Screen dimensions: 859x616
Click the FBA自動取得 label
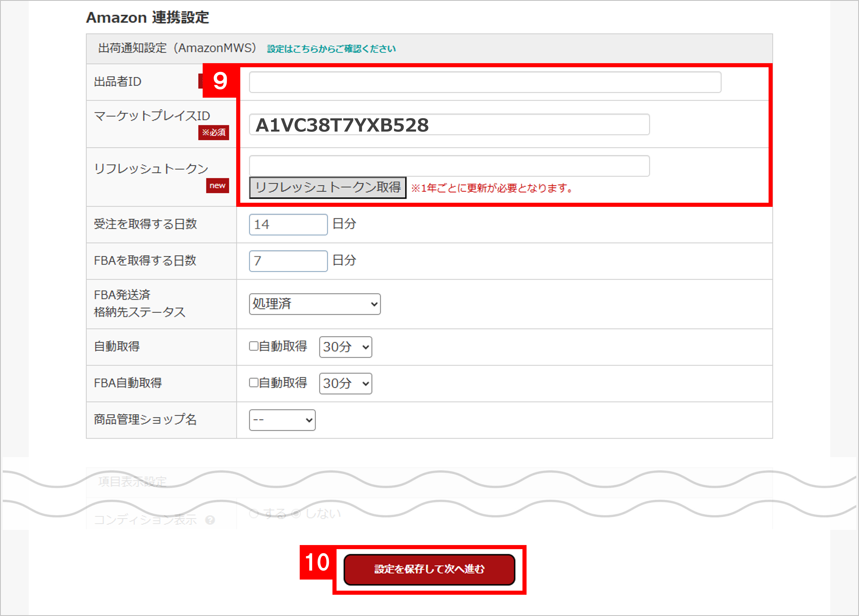point(128,383)
